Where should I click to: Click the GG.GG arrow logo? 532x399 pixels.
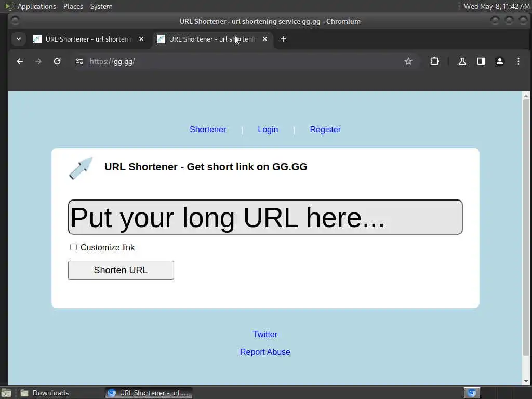81,168
